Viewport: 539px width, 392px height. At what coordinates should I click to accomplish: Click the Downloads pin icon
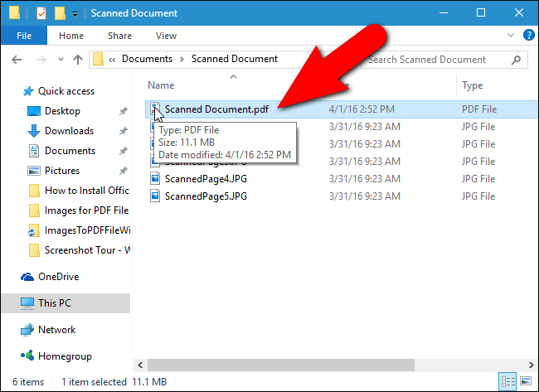[123, 131]
